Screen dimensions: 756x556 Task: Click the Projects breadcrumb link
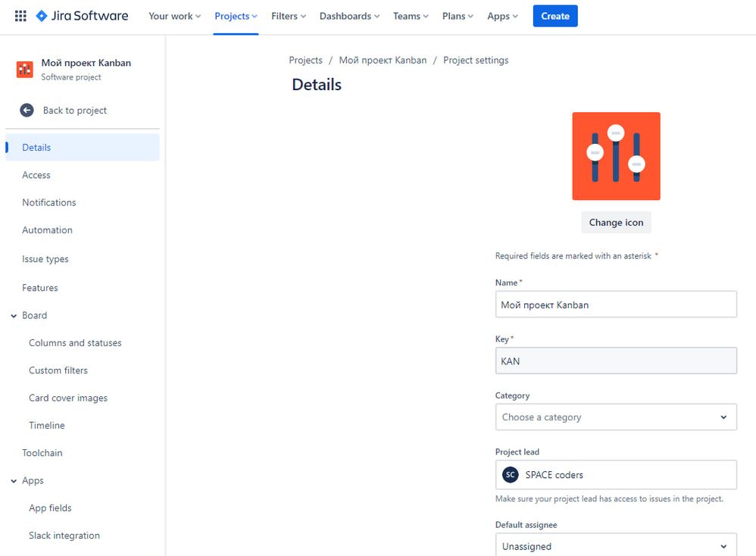(x=306, y=61)
